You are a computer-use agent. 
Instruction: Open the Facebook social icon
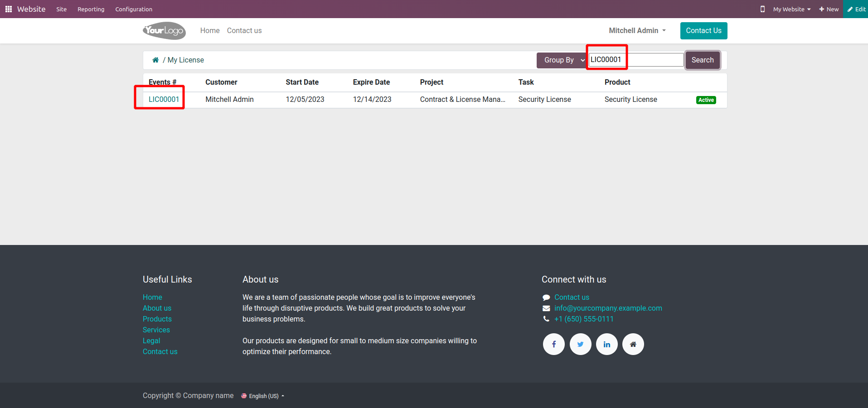pyautogui.click(x=554, y=344)
